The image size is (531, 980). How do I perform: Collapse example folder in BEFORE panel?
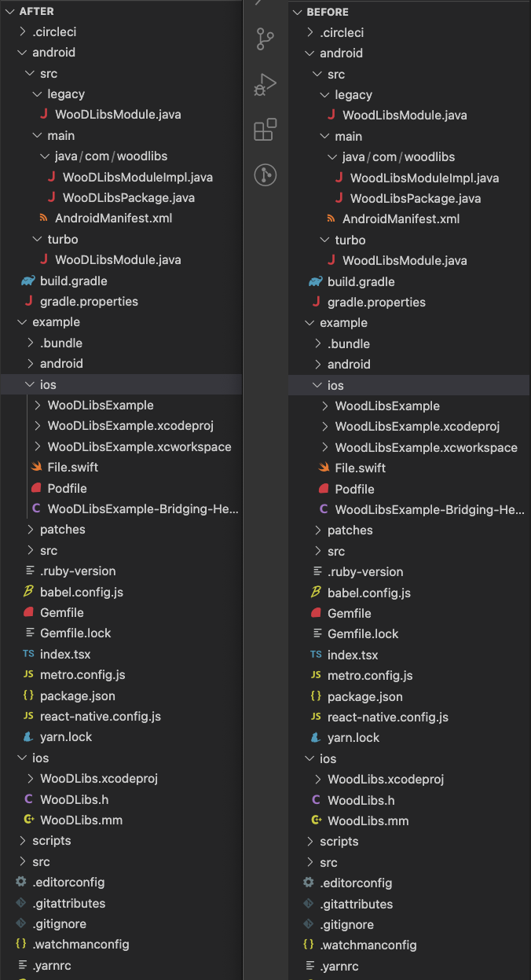(310, 323)
